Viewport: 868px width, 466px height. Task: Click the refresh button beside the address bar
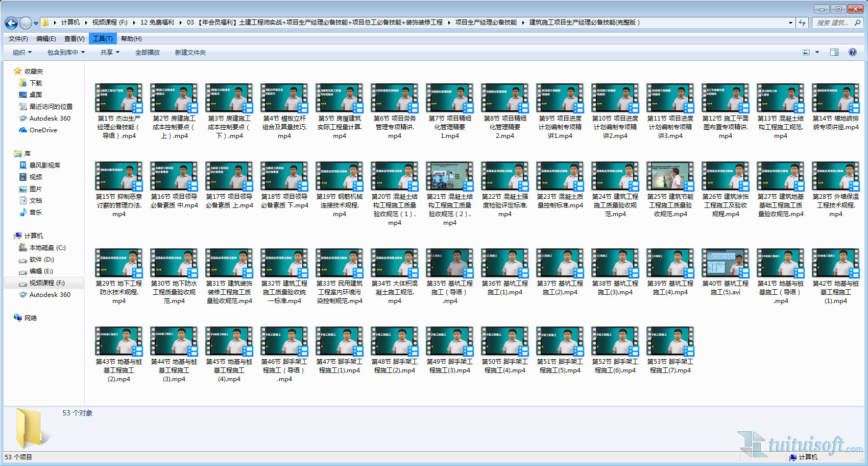(802, 22)
